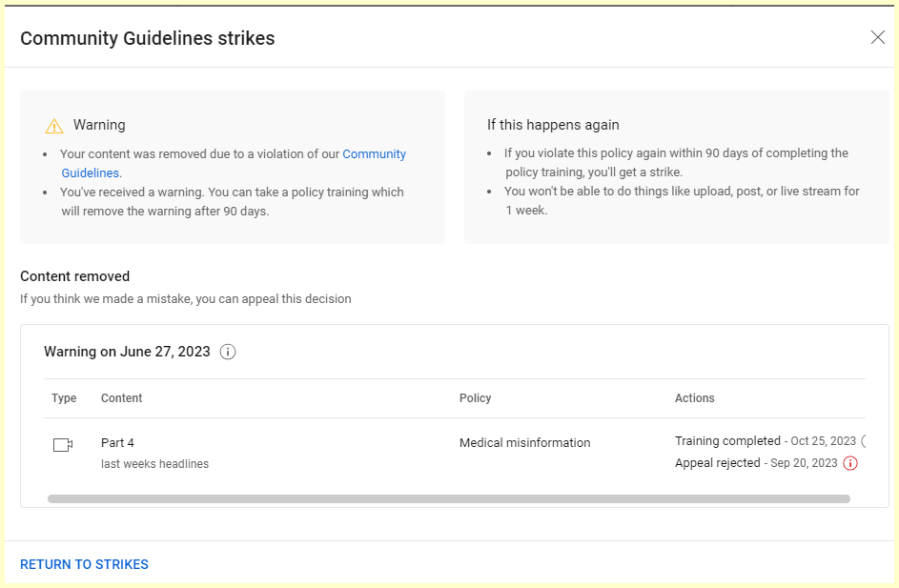899x588 pixels.
Task: Click the Policy column header
Action: click(x=475, y=398)
